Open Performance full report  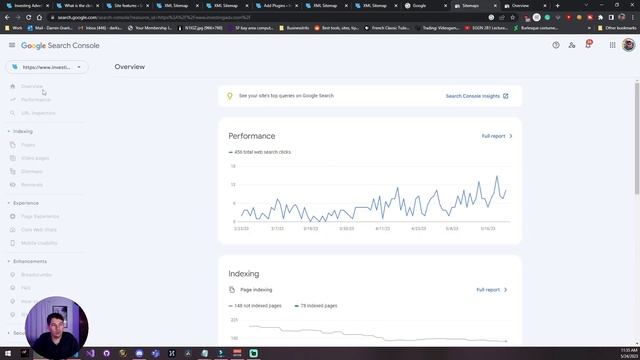[x=497, y=136]
